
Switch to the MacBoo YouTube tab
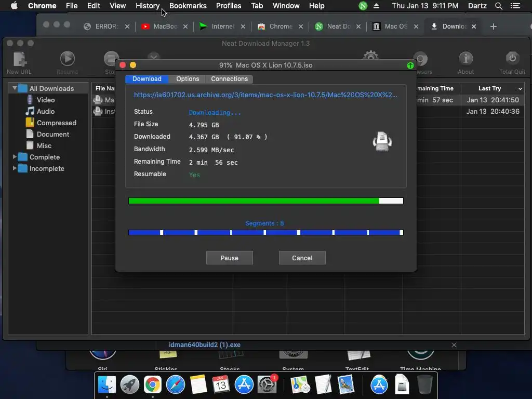pyautogui.click(x=165, y=26)
